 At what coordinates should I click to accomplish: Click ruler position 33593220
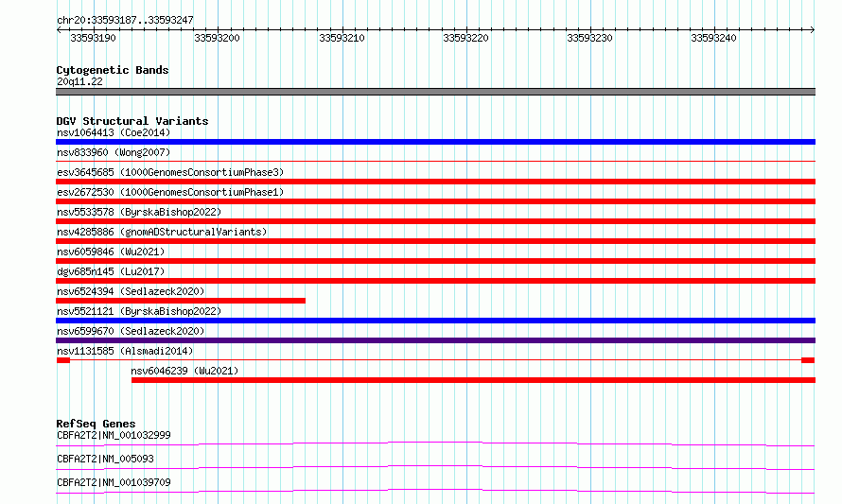(x=465, y=38)
